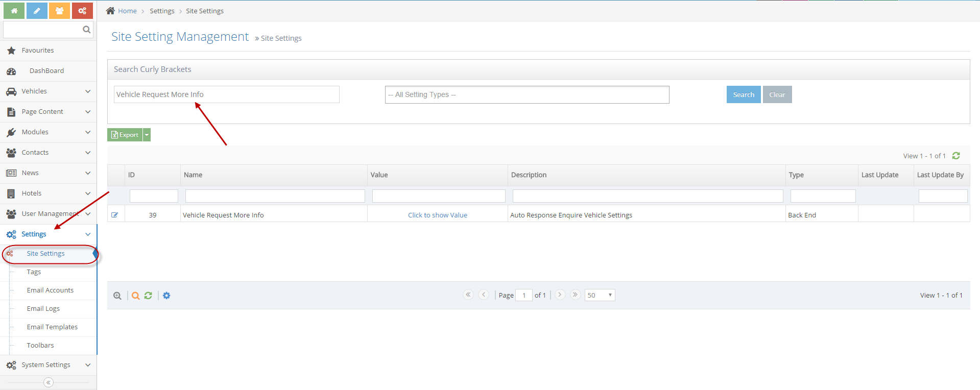Screen dimensions: 980x390
Task: Click the orange users shortcut button
Action: point(59,11)
